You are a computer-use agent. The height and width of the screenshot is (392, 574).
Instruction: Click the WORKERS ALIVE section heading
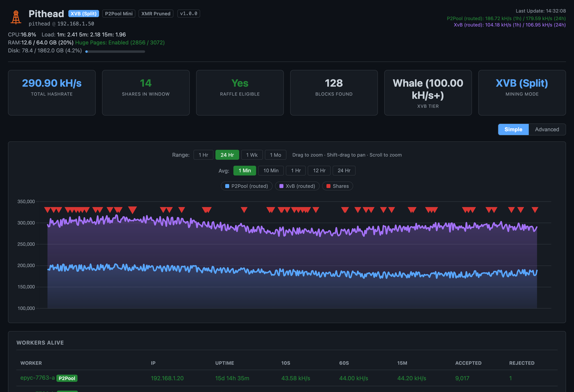tap(40, 342)
